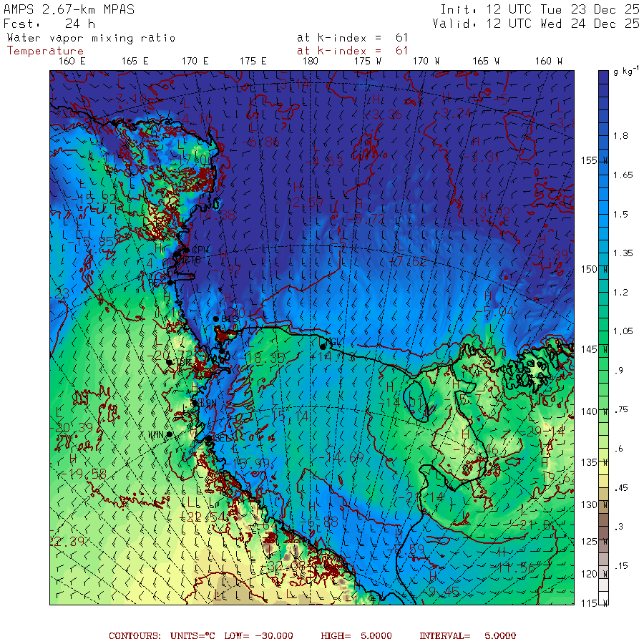Click the '-9.45' temperature value
Screen dimensions: 644x644
pyautogui.click(x=442, y=592)
